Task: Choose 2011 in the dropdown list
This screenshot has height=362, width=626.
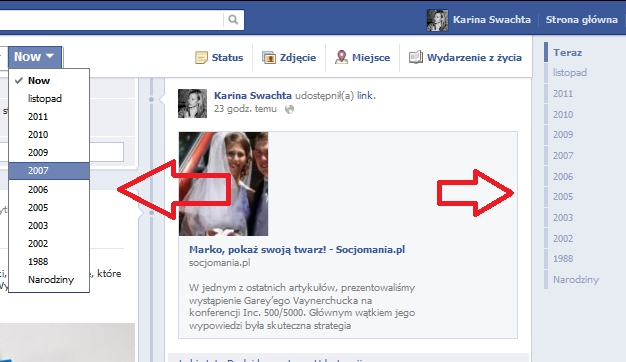Action: [49, 117]
